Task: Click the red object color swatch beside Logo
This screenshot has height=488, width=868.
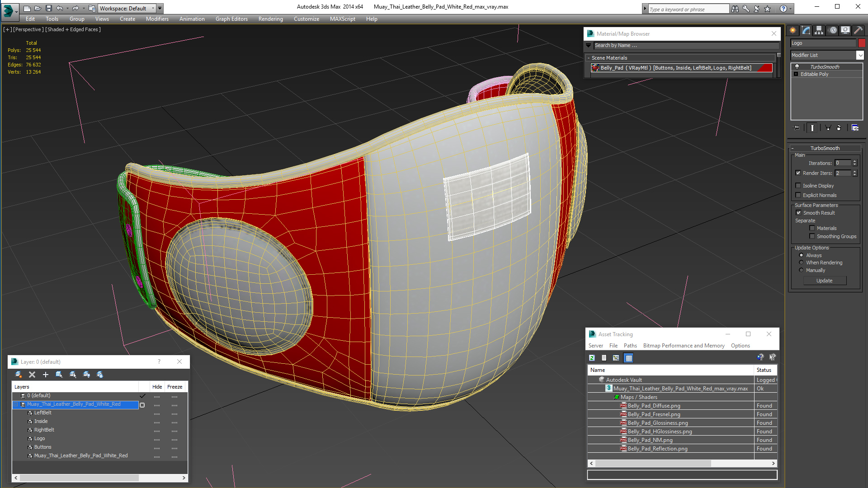Action: [x=862, y=43]
